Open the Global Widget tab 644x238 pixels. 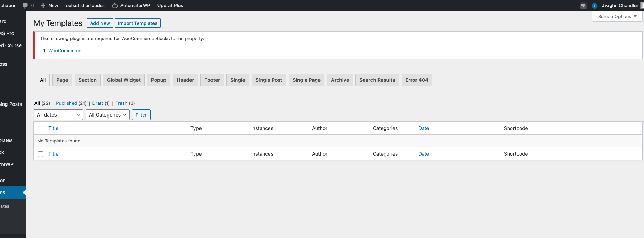[x=124, y=80]
